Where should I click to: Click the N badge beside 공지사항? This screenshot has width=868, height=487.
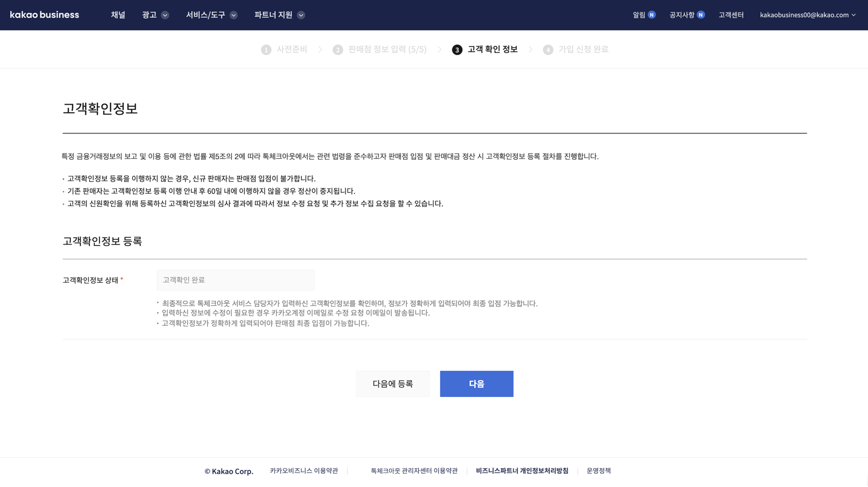700,15
